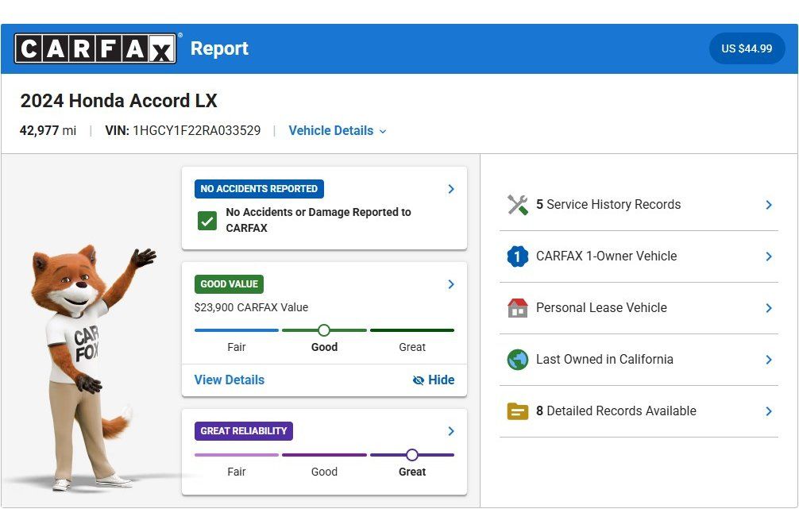Image resolution: width=799 pixels, height=532 pixels.
Task: Open the Good Value card chevron
Action: 451,284
